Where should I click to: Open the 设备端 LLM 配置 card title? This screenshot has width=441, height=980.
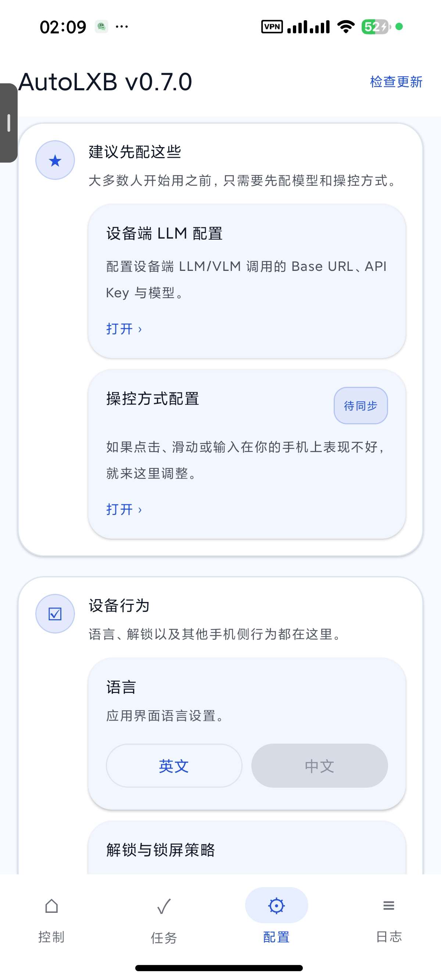tap(164, 233)
